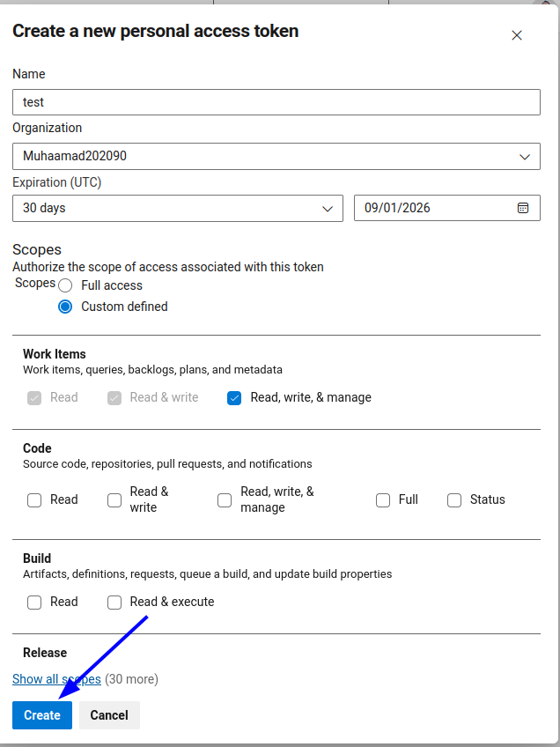Tick the Code Status checkbox
The height and width of the screenshot is (747, 560).
tap(454, 499)
